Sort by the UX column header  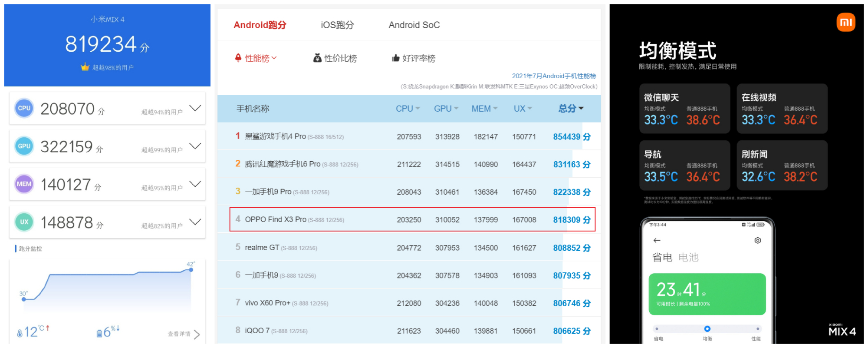click(523, 109)
